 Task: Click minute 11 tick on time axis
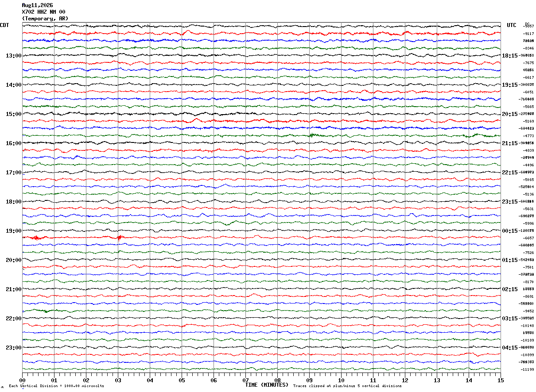pos(373,380)
